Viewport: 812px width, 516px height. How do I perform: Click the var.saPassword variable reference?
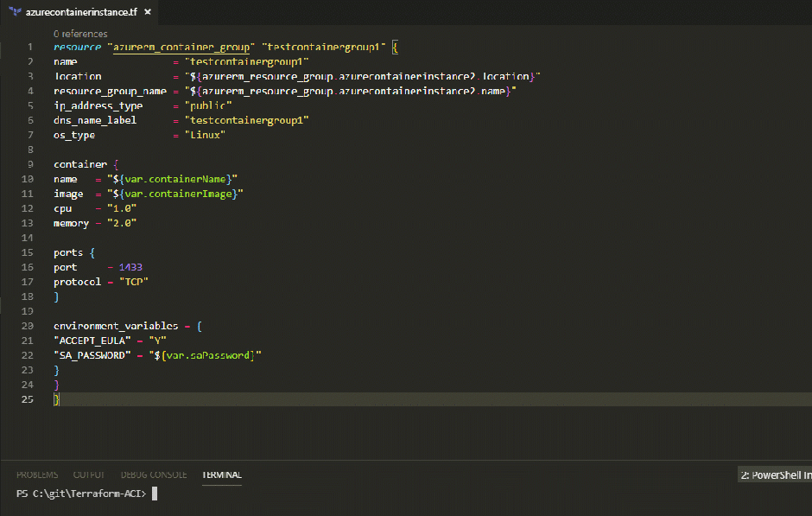coord(218,355)
